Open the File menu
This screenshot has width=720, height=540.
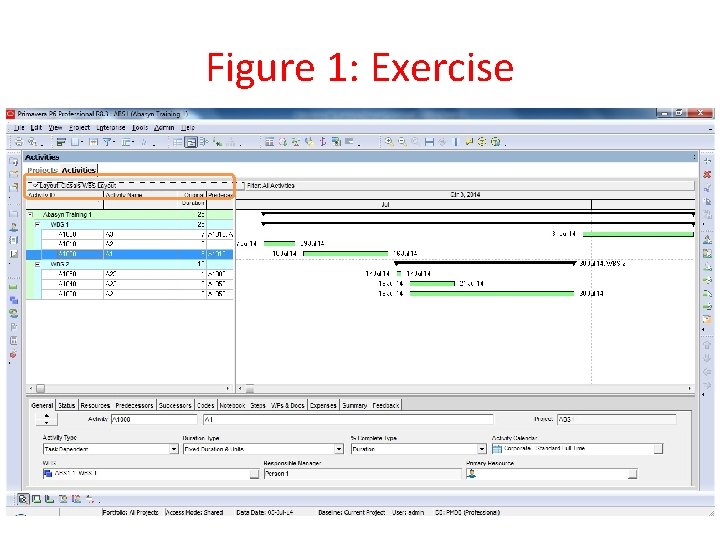point(19,128)
